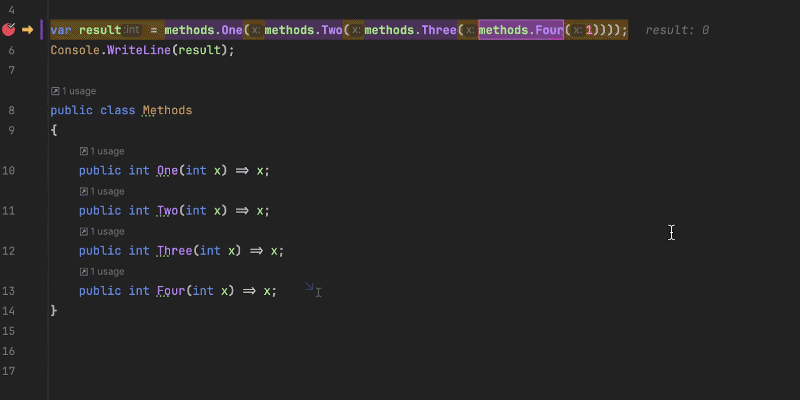
Task: Click the methods.Three call on the debug line
Action: pos(410,30)
